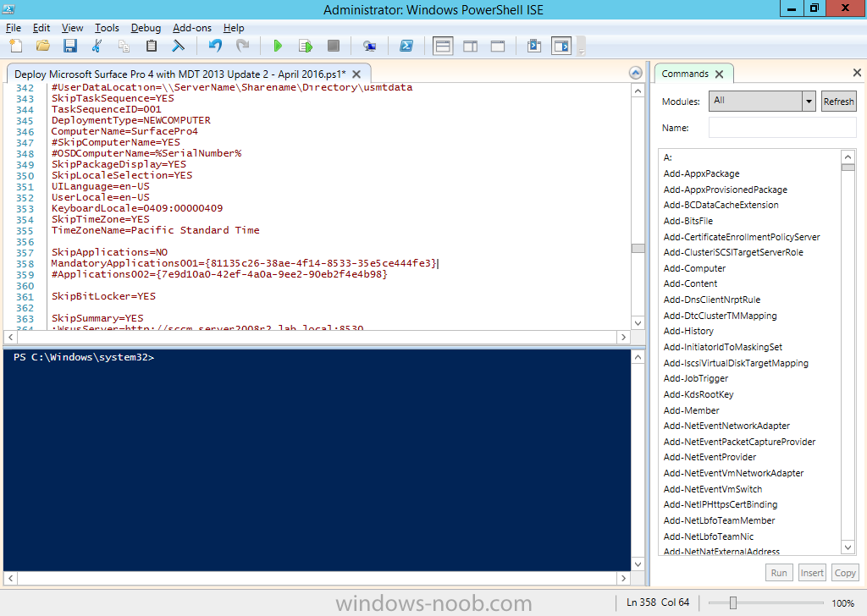Open a script file using folder icon
Viewport: 867px width, 616px height.
point(43,46)
